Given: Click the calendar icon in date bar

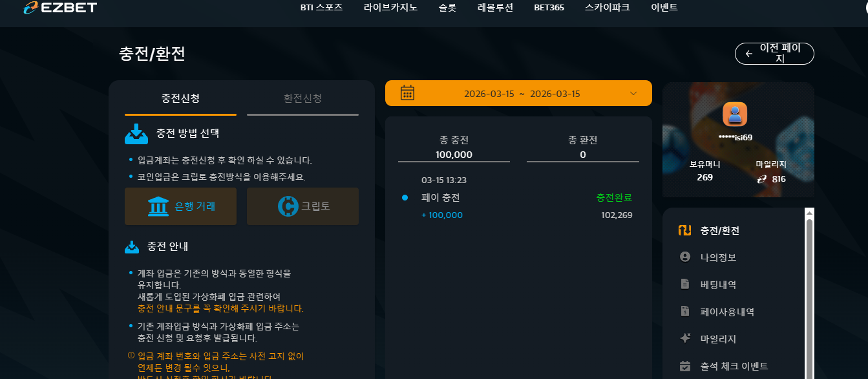Looking at the screenshot, I should [x=407, y=93].
